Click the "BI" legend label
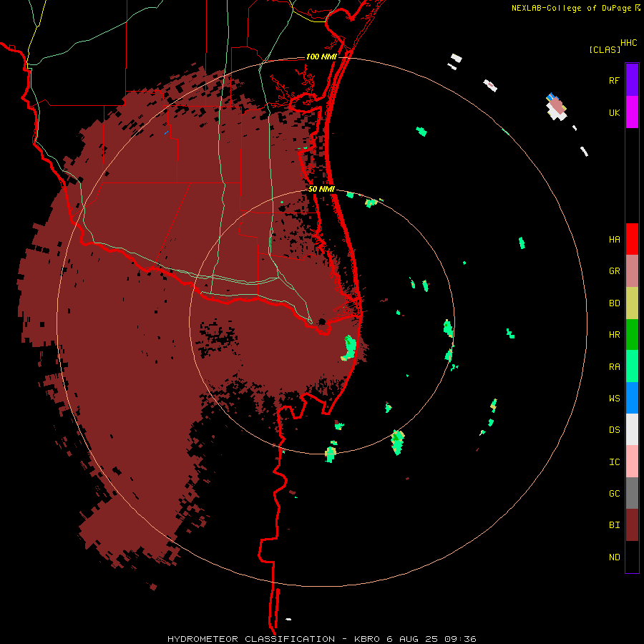This screenshot has height=644, width=644. point(614,525)
